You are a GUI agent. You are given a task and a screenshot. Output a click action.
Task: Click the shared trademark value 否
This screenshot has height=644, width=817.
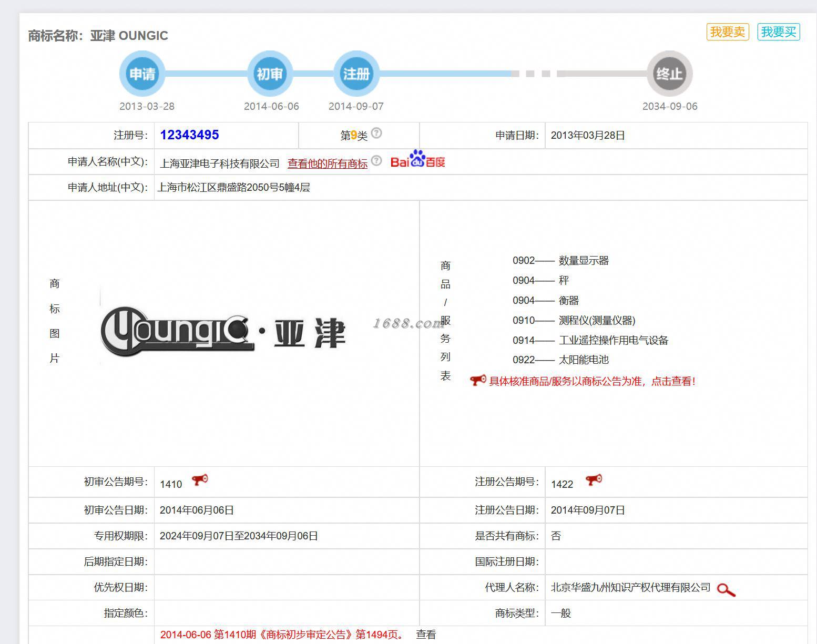tap(556, 536)
